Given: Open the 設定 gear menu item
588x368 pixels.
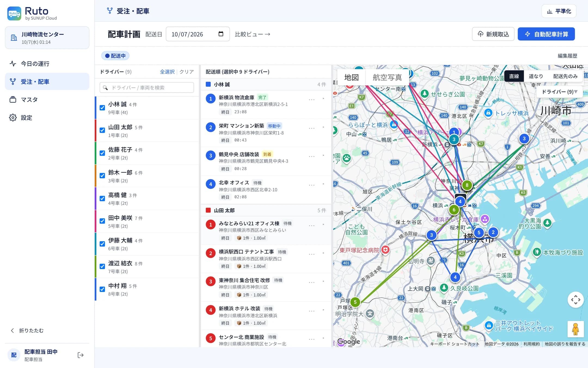Looking at the screenshot, I should point(47,117).
